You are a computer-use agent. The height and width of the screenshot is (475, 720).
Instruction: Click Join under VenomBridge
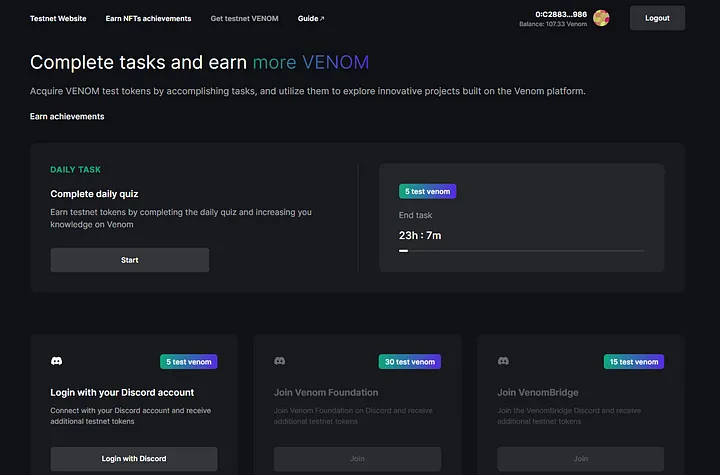pyautogui.click(x=580, y=459)
